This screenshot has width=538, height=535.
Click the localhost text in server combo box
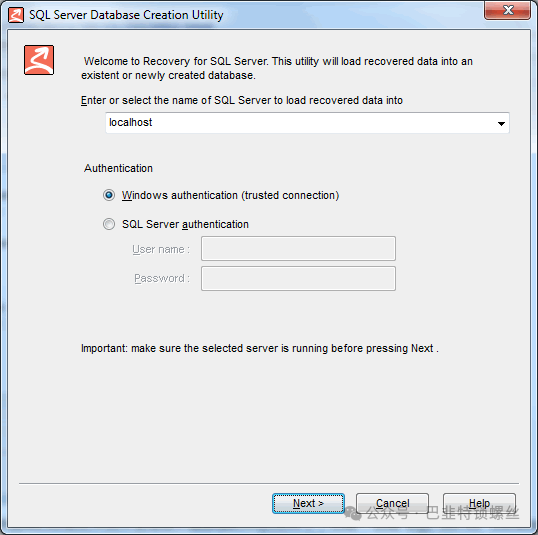[130, 123]
